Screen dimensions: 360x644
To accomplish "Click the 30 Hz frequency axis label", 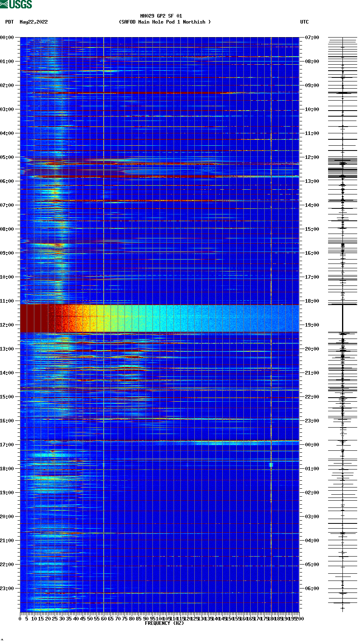I will click(x=62, y=619).
